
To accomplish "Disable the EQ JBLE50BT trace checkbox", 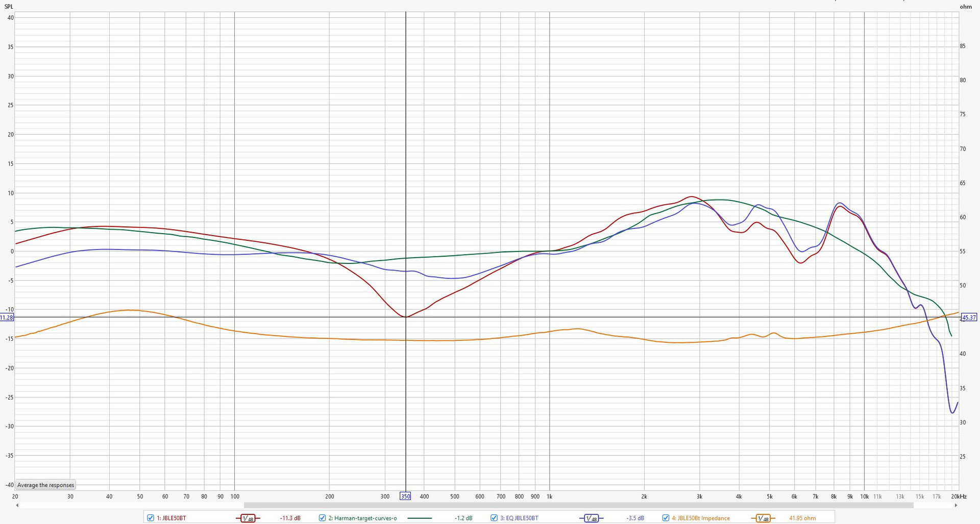I will click(494, 518).
